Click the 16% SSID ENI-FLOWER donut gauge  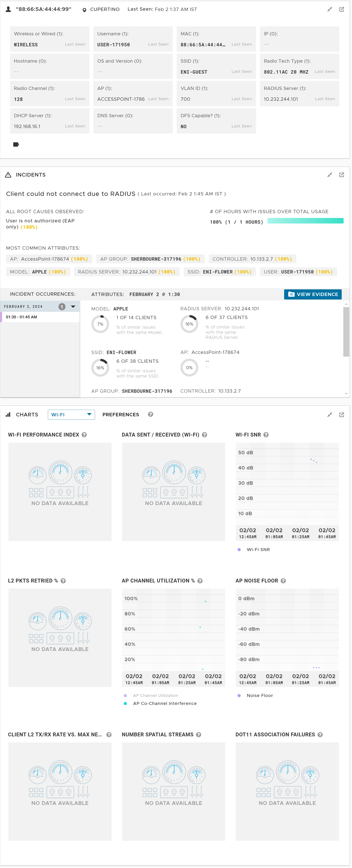(100, 368)
